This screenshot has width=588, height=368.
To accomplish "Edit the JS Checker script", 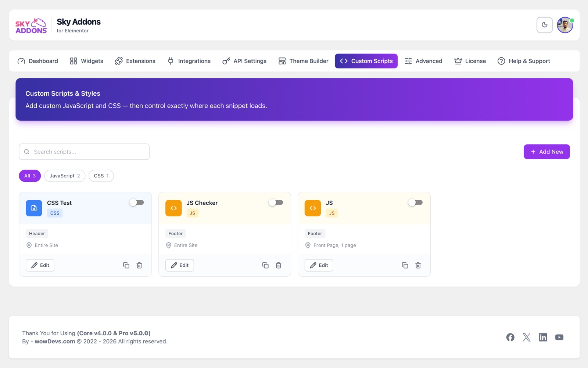I will coord(180,265).
